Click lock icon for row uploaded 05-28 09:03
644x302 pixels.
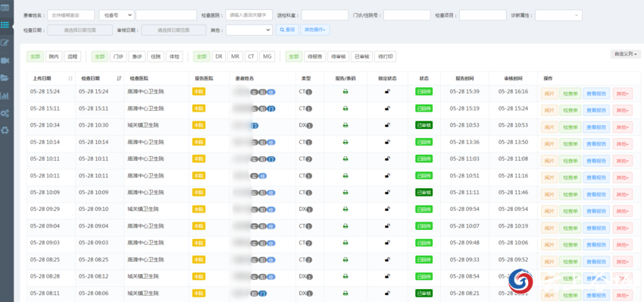(387, 243)
